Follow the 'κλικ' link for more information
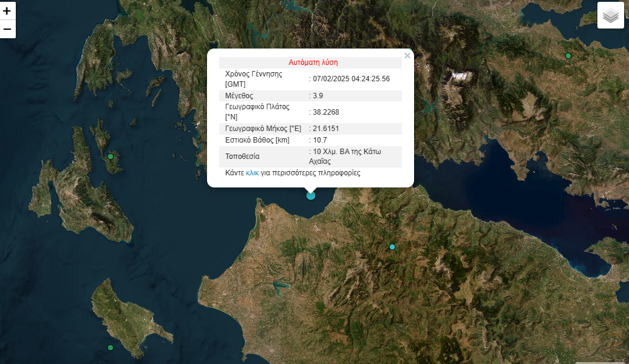 tap(252, 173)
